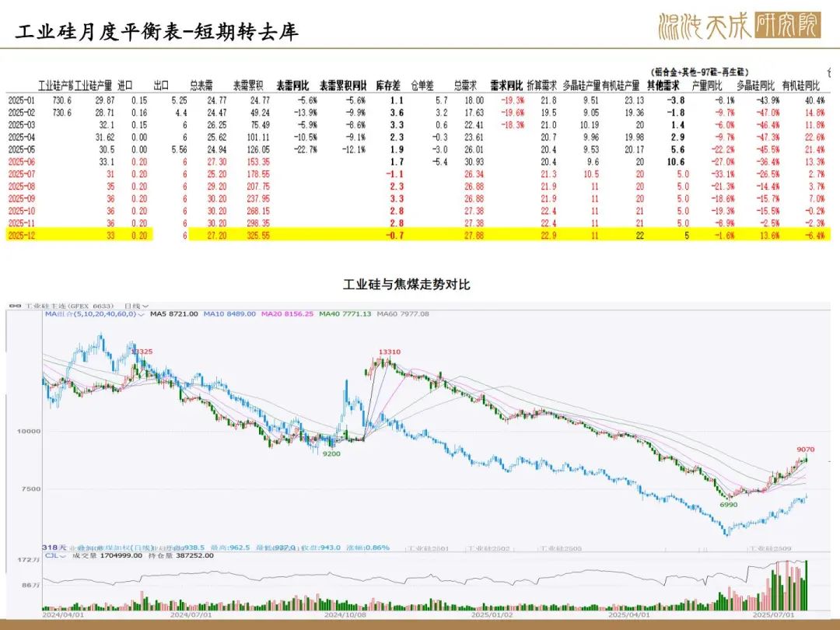This screenshot has height=630, width=840.
Task: Click the 表需同比 column header
Action: [x=293, y=86]
